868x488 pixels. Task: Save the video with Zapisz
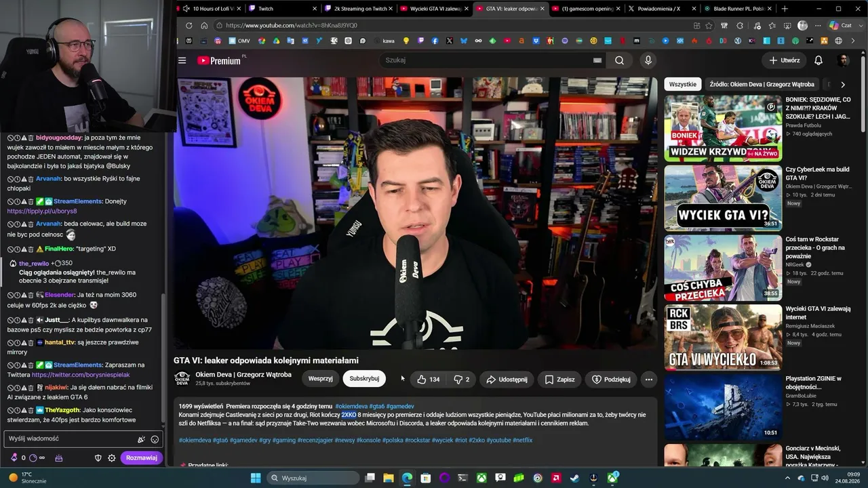click(560, 380)
